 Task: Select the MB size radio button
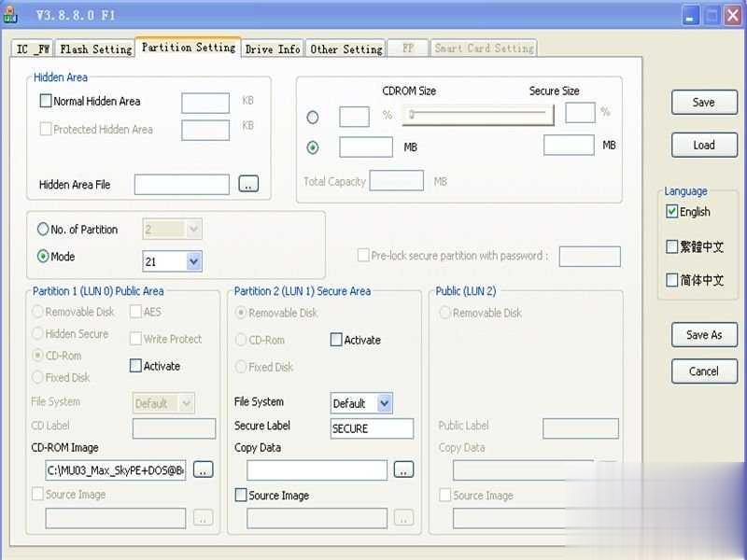tap(313, 147)
